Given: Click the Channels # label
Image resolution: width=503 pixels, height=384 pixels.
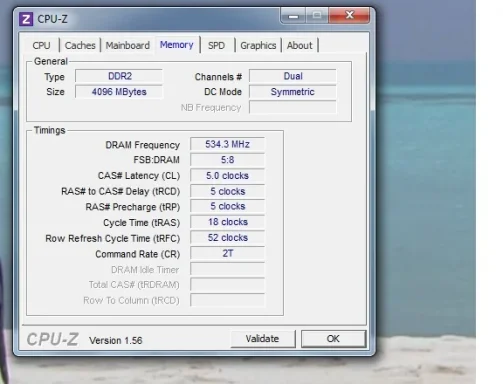Looking at the screenshot, I should 218,77.
